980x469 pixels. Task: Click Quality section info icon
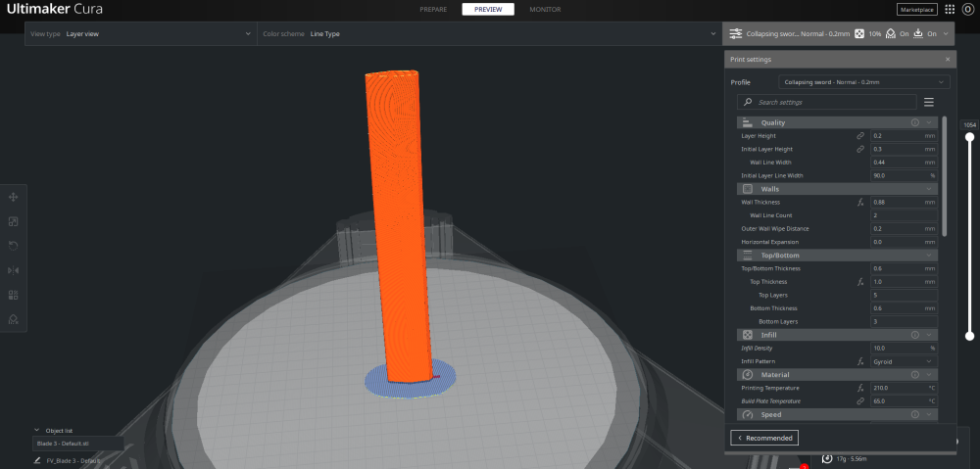[914, 123]
